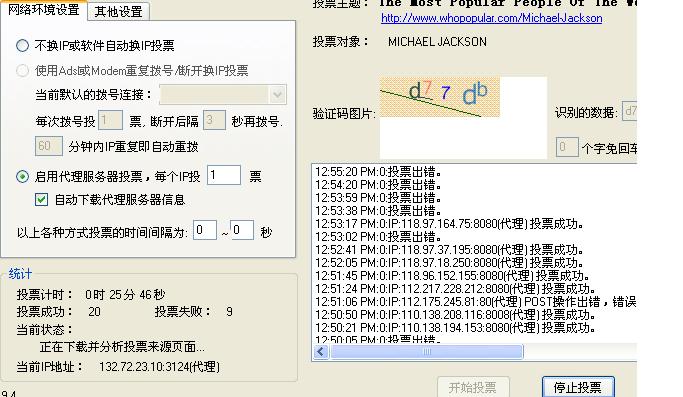Click the captcha verification image

coord(440,97)
